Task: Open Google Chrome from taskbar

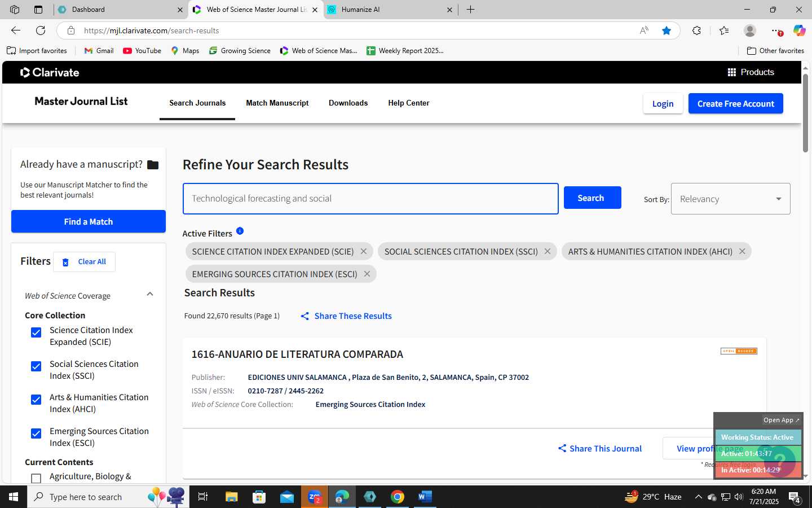Action: (x=398, y=497)
